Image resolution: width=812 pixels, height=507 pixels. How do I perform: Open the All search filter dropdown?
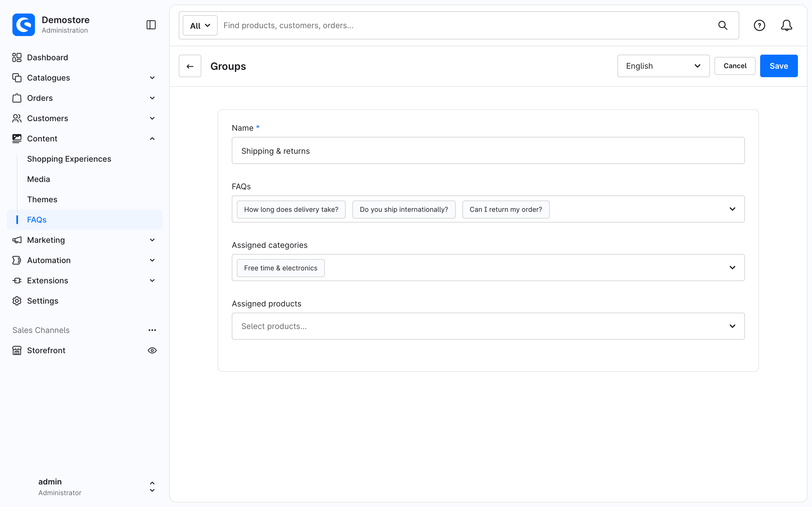[x=200, y=25]
